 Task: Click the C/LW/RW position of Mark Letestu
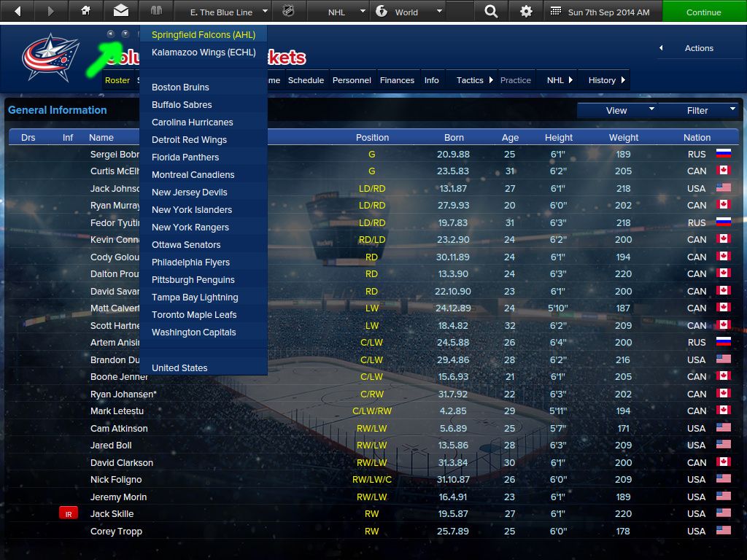371,411
